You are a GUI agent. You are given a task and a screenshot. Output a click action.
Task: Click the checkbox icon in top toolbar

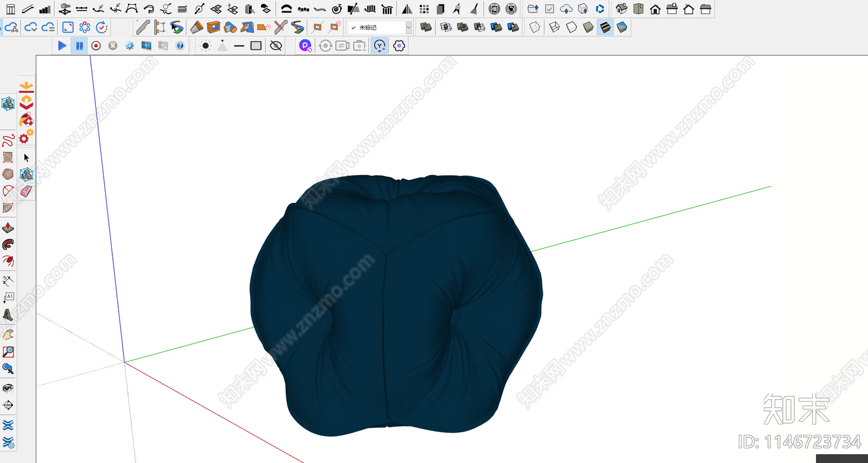(550, 9)
